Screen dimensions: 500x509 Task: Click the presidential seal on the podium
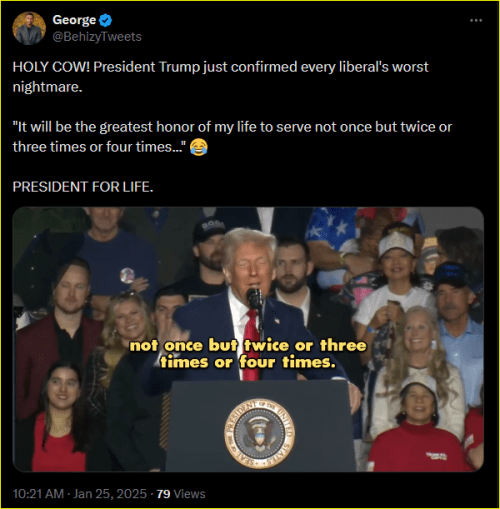point(259,434)
